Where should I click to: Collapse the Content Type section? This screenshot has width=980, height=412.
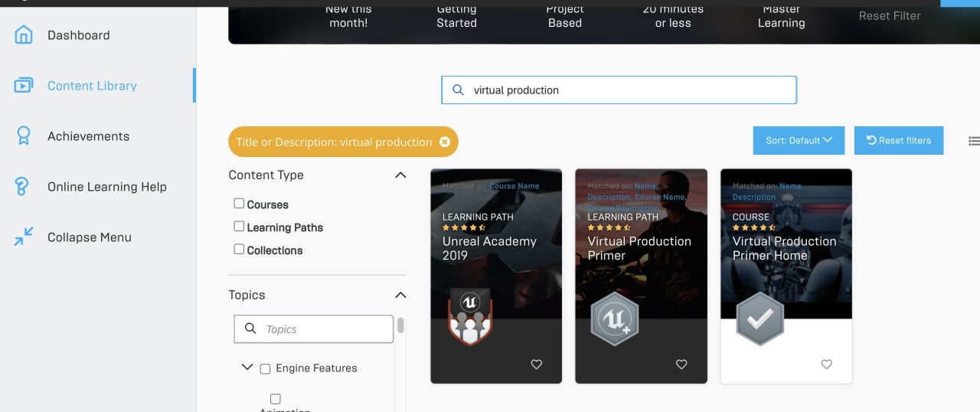400,175
